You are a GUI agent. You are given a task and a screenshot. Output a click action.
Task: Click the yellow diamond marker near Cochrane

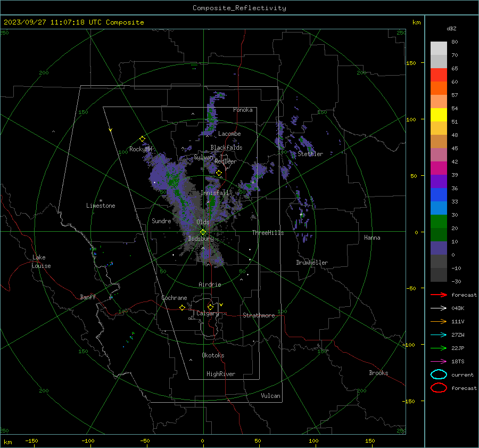(x=182, y=307)
